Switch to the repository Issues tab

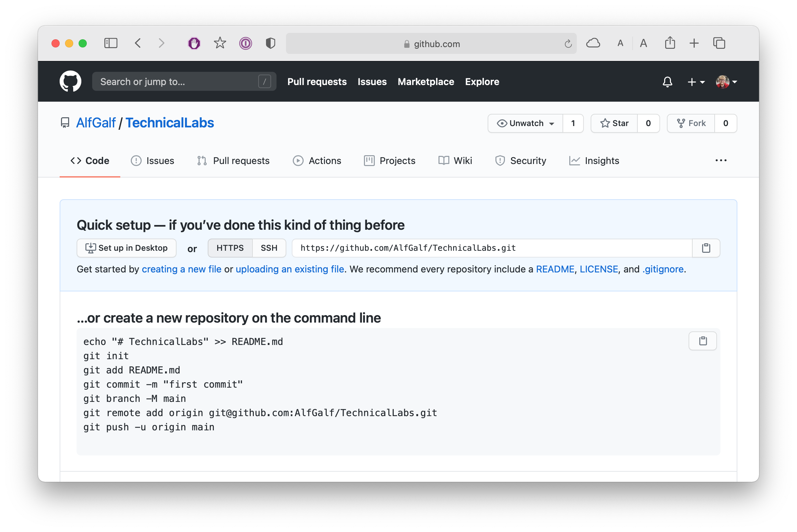click(153, 161)
